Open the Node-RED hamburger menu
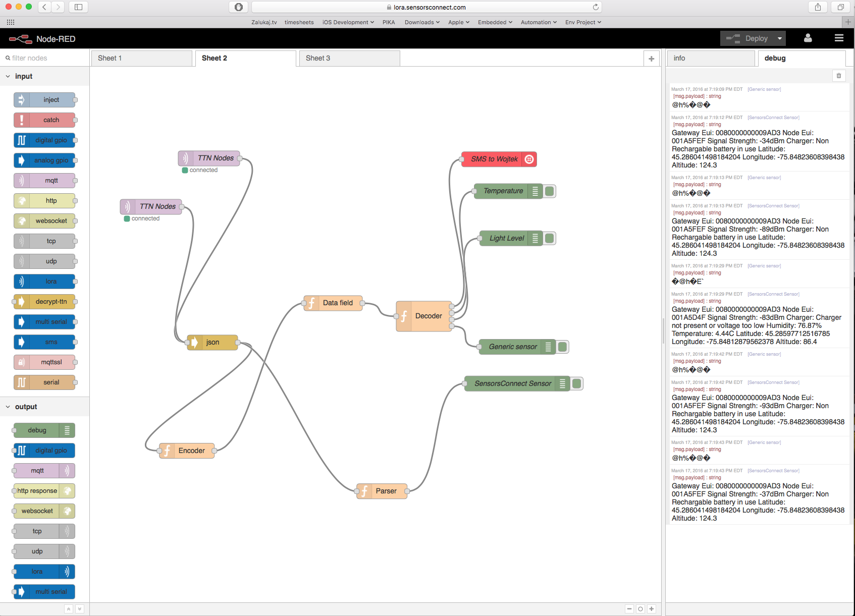Image resolution: width=855 pixels, height=616 pixels. point(839,38)
